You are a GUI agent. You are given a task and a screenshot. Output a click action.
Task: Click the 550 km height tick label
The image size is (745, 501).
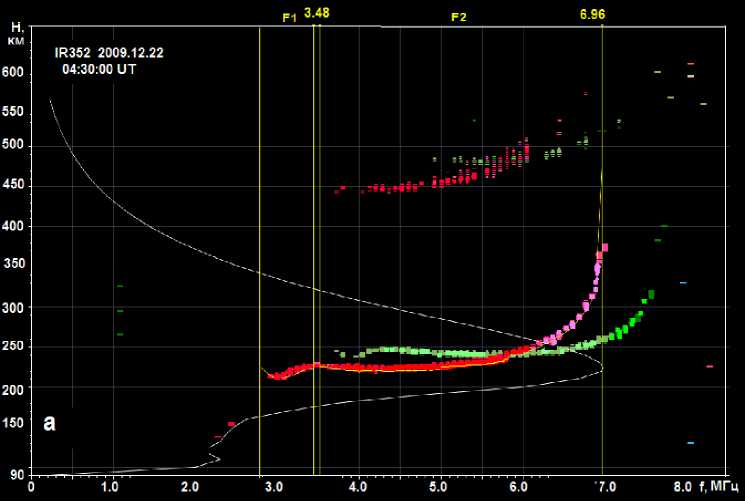(x=13, y=112)
